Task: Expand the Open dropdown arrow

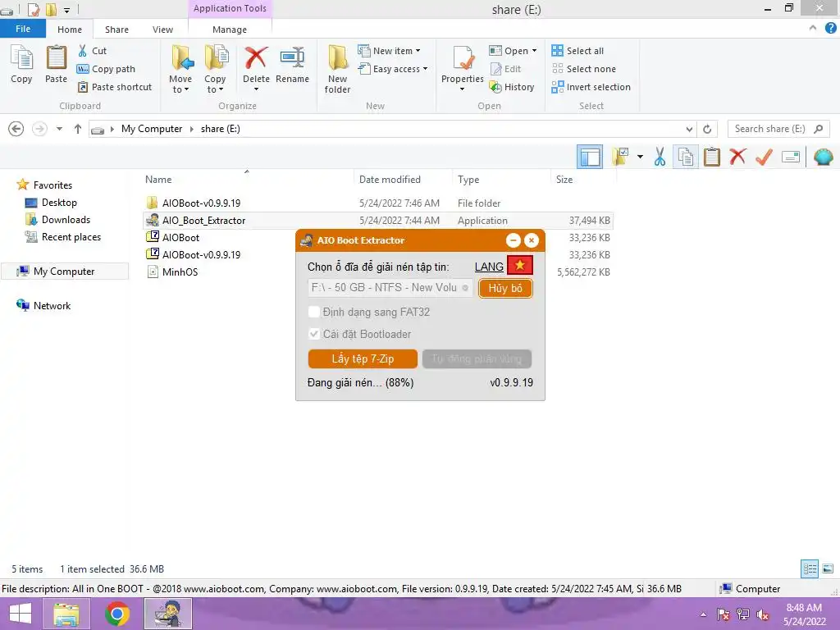Action: click(x=534, y=51)
